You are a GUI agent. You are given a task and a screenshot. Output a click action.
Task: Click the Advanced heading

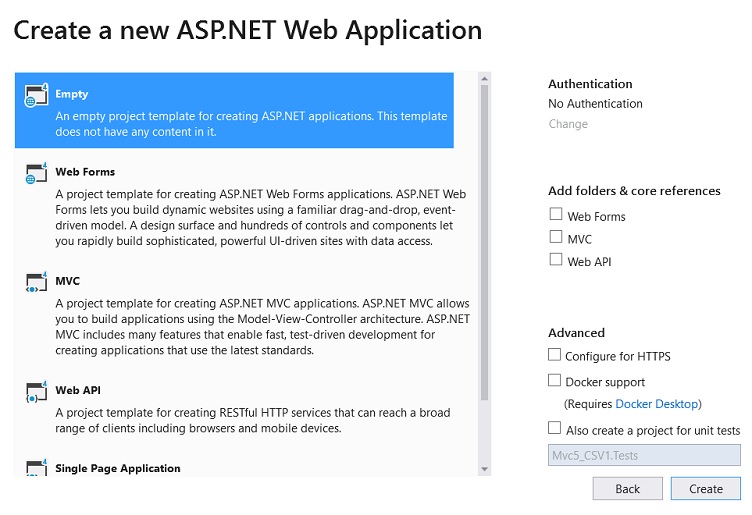(576, 333)
